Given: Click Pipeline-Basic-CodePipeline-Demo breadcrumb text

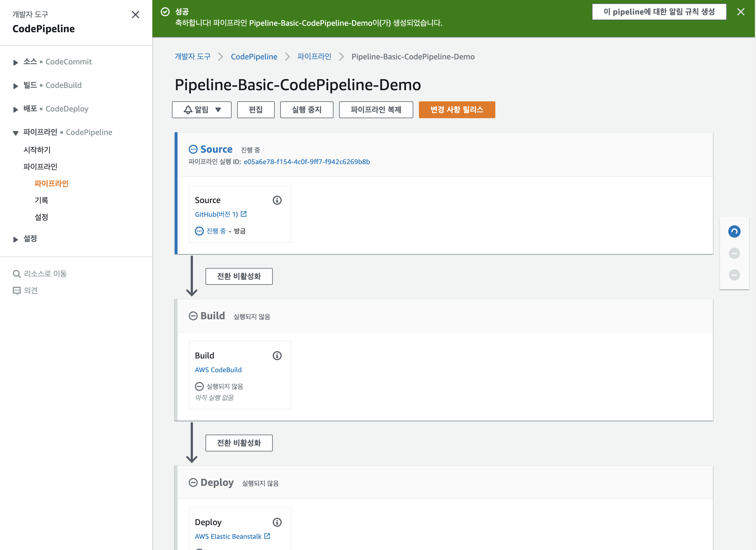Looking at the screenshot, I should pos(413,57).
